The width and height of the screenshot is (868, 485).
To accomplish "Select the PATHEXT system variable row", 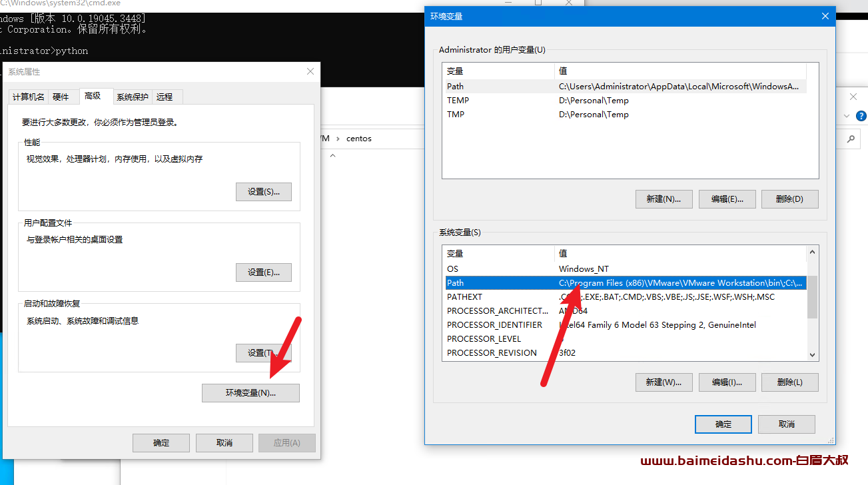I will click(x=625, y=297).
